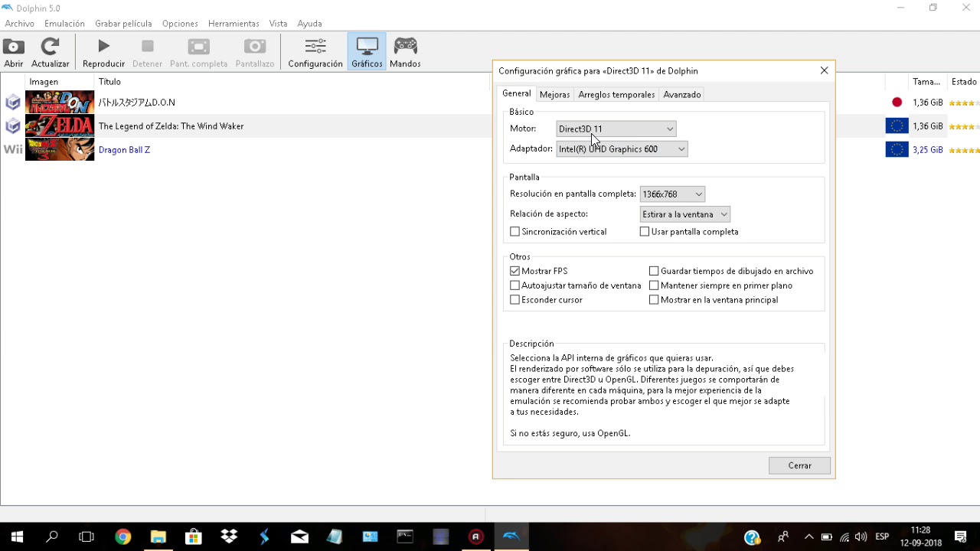Select the D.O.N game banner thumbnail
The width and height of the screenshot is (980, 551).
60,103
